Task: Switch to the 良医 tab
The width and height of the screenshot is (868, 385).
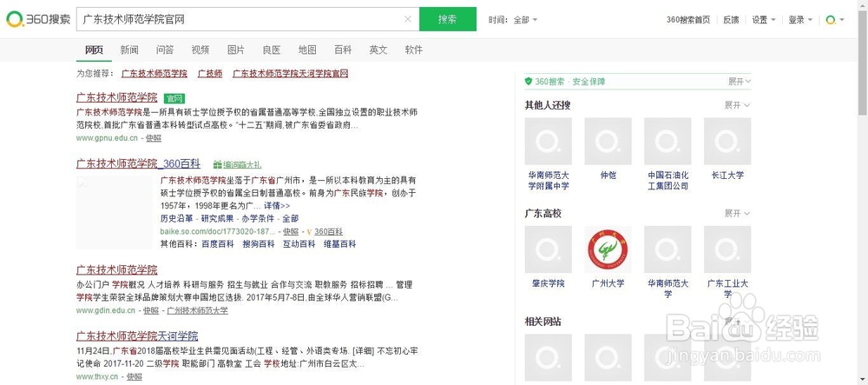Action: tap(271, 50)
